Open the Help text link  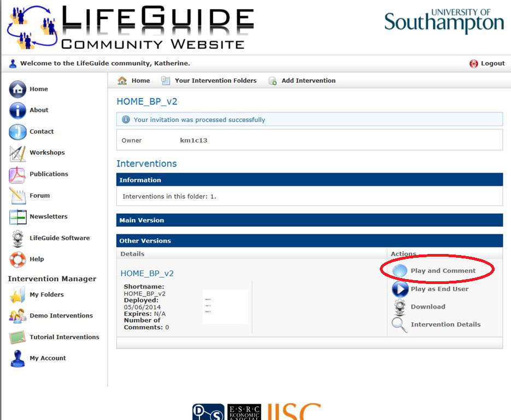(37, 259)
